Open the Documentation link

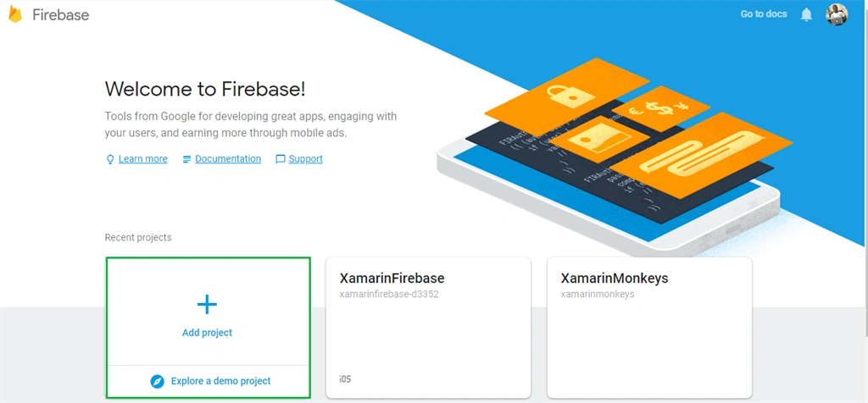(x=228, y=159)
